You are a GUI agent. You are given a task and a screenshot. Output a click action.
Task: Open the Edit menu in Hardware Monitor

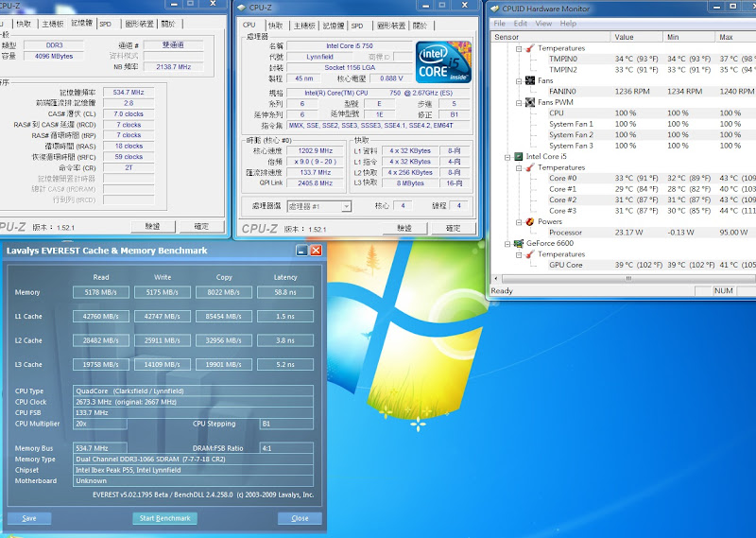pyautogui.click(x=521, y=23)
